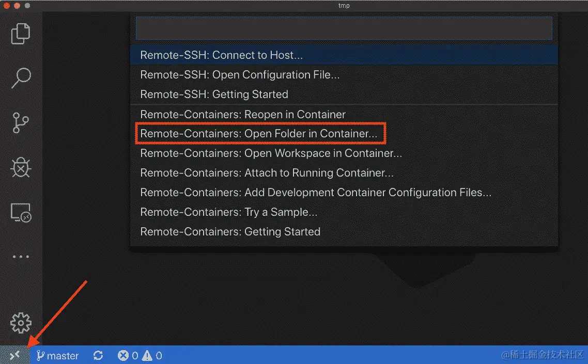Open the Source Control view
Image resolution: width=588 pixels, height=364 pixels.
click(x=21, y=122)
